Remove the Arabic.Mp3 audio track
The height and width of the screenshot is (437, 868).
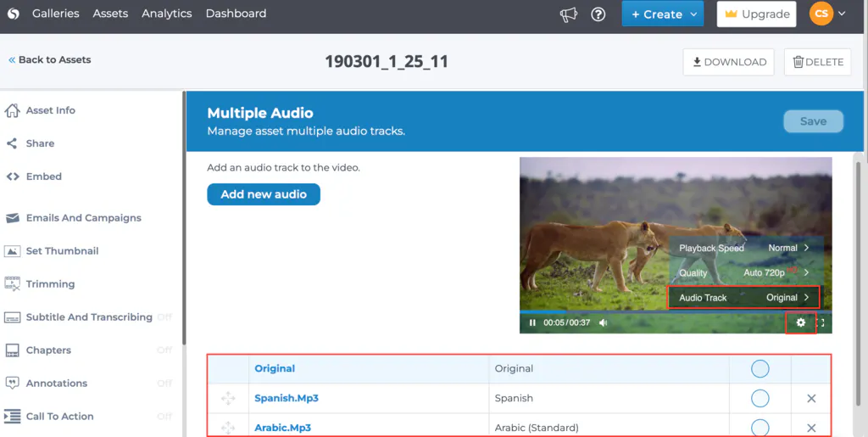pyautogui.click(x=811, y=428)
